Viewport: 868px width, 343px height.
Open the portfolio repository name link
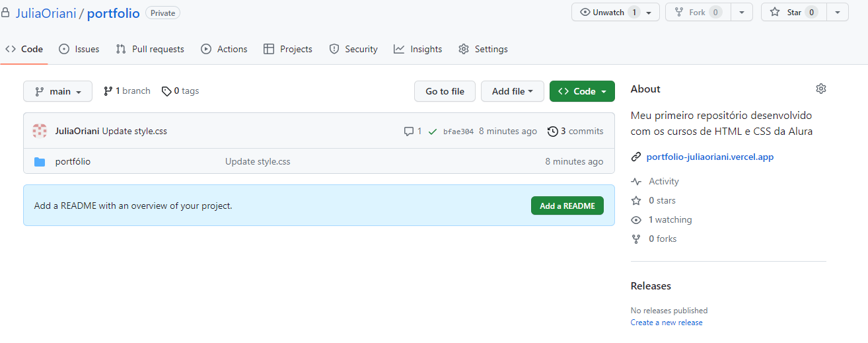click(114, 13)
